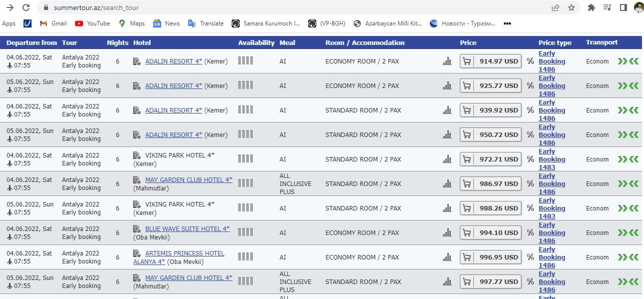The height and width of the screenshot is (299, 644).
Task: Open price chart icon for 914.97 USD row
Action: tap(447, 61)
